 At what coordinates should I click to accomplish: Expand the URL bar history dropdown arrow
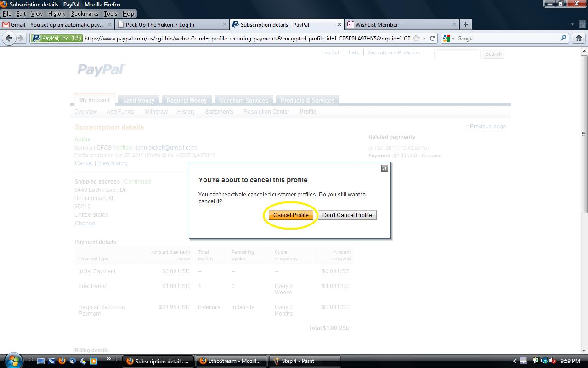tap(424, 38)
